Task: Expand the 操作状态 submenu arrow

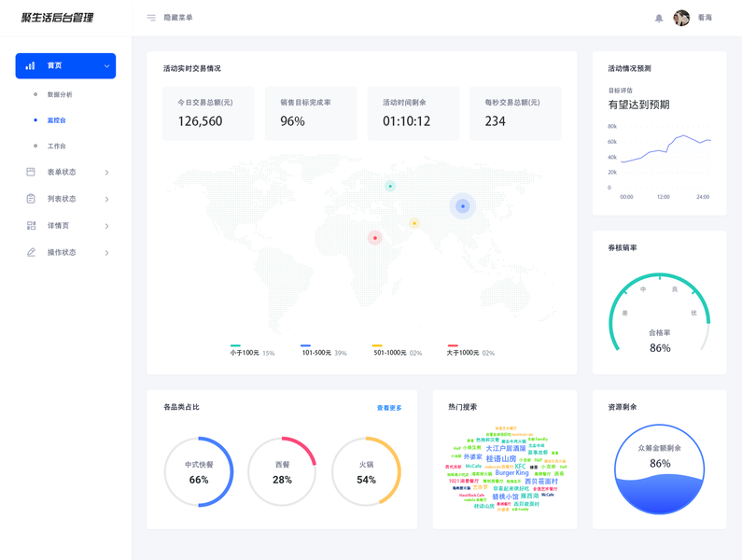Action: 107,253
